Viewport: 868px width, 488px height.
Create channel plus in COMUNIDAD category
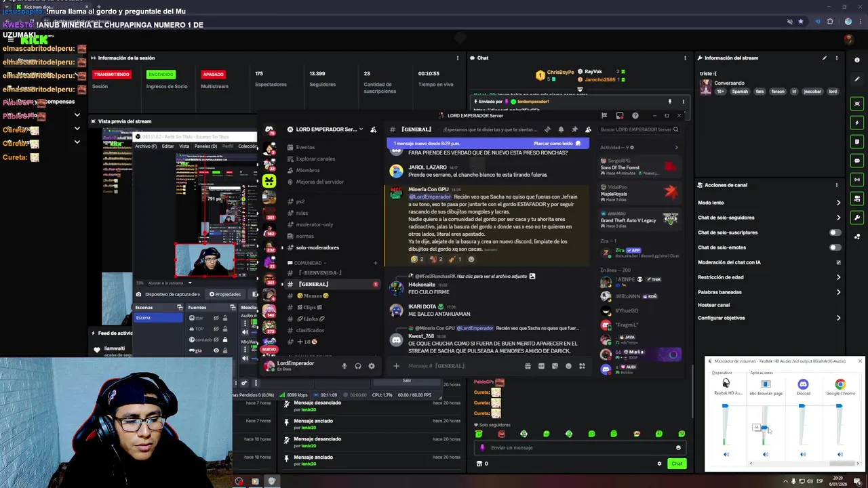tap(375, 263)
